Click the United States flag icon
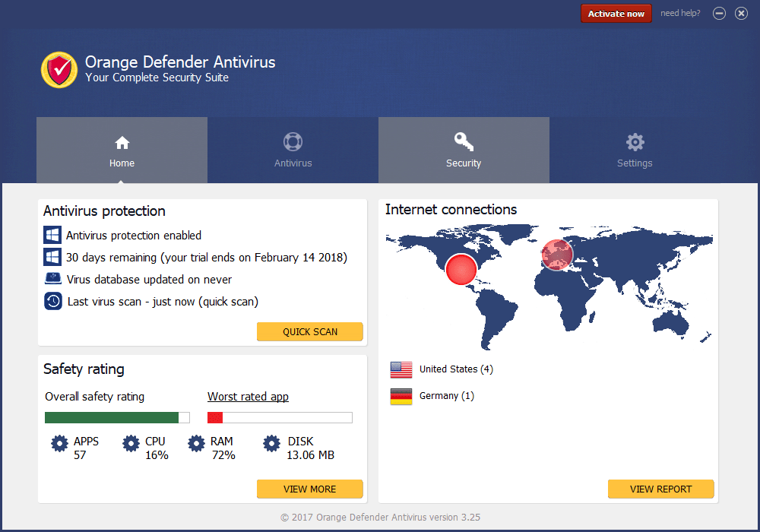 (401, 369)
